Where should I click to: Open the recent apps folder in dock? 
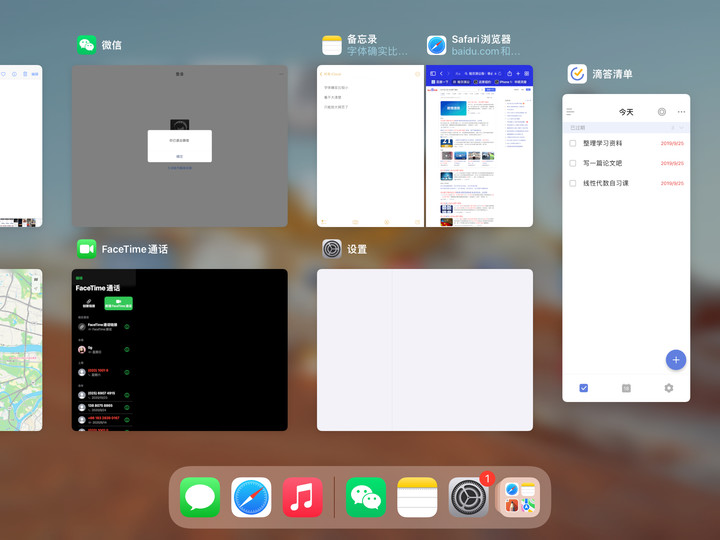519,497
